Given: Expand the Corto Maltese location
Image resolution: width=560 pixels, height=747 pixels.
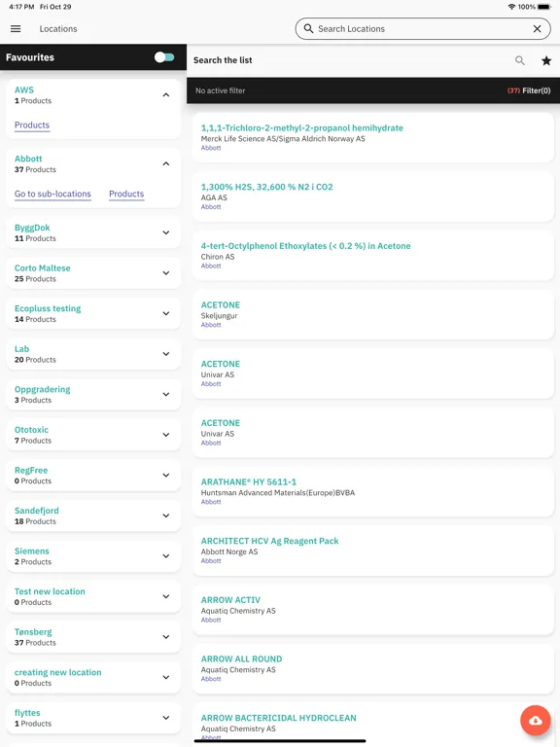Looking at the screenshot, I should point(165,273).
